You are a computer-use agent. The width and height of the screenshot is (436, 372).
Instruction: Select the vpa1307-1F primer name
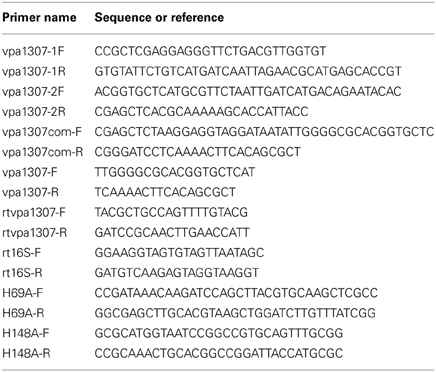[x=33, y=51]
